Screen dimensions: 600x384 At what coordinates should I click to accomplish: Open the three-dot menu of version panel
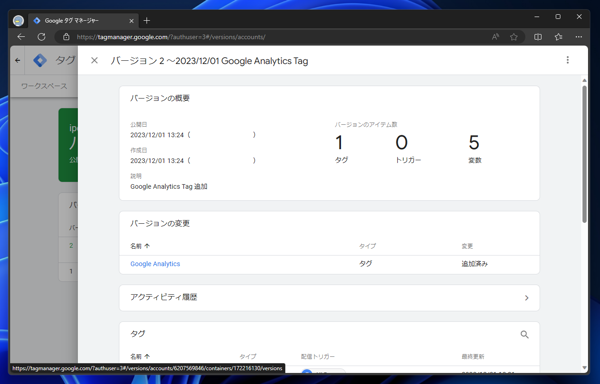click(x=567, y=60)
